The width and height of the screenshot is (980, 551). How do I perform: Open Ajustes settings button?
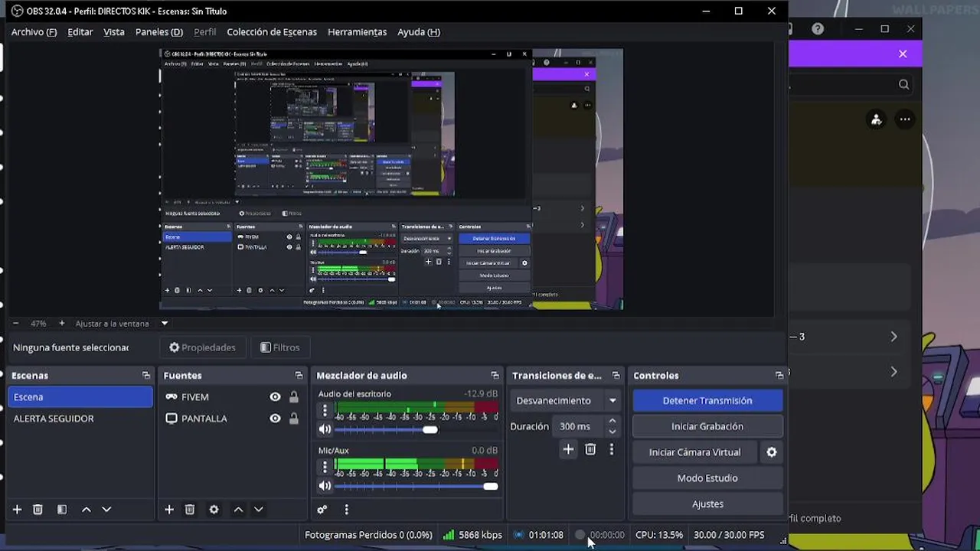[707, 504]
